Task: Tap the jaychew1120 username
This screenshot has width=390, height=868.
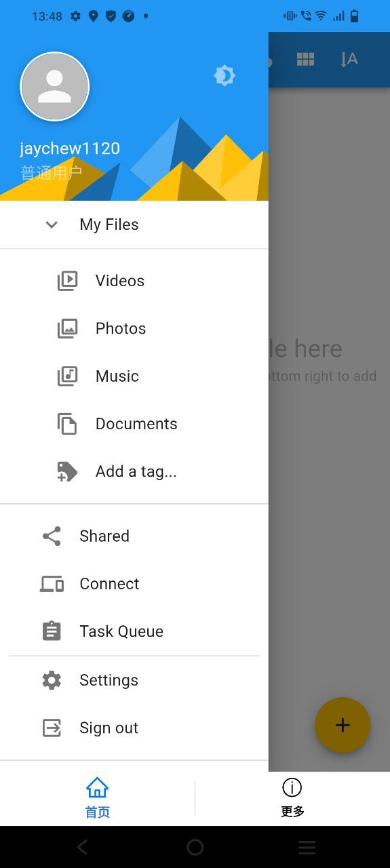Action: [x=70, y=149]
